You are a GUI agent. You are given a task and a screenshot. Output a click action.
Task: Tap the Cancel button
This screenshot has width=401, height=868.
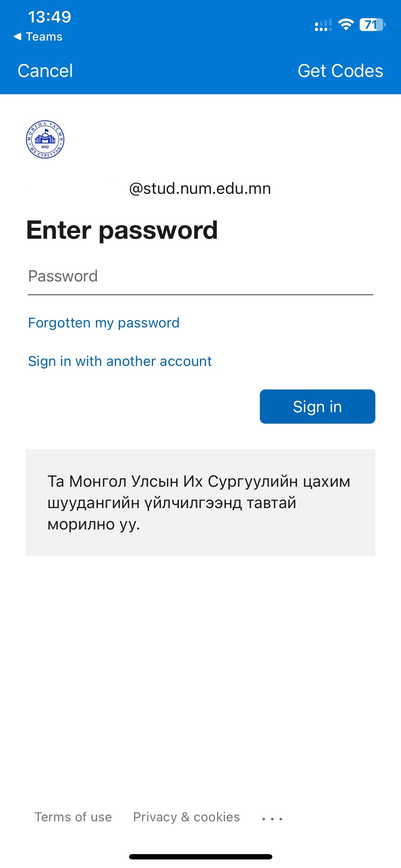pos(45,71)
